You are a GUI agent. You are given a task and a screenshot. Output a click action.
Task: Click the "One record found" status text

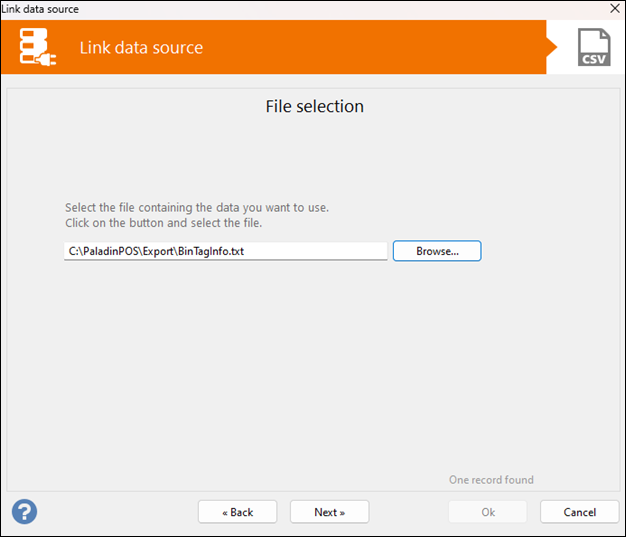(491, 480)
